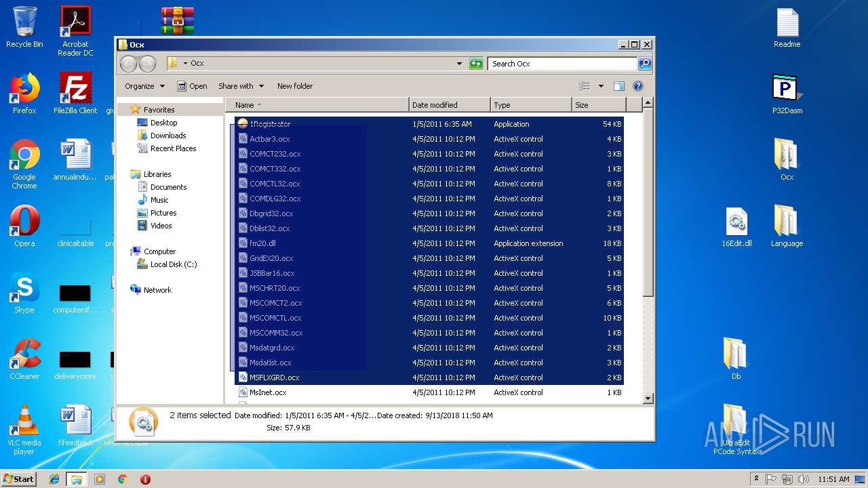Launch Google Chrome desktop shortcut
Image resolution: width=868 pixels, height=488 pixels.
coord(24,165)
